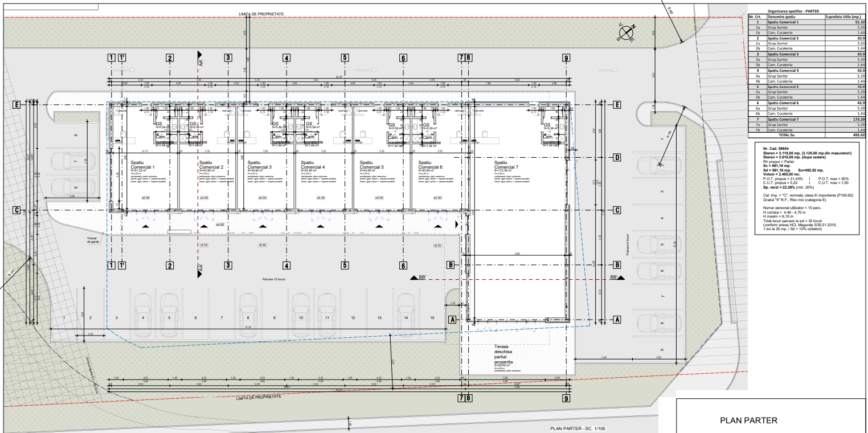The width and height of the screenshot is (868, 433).
Task: Click the right BB' section arrow marker
Action: (x=617, y=277)
